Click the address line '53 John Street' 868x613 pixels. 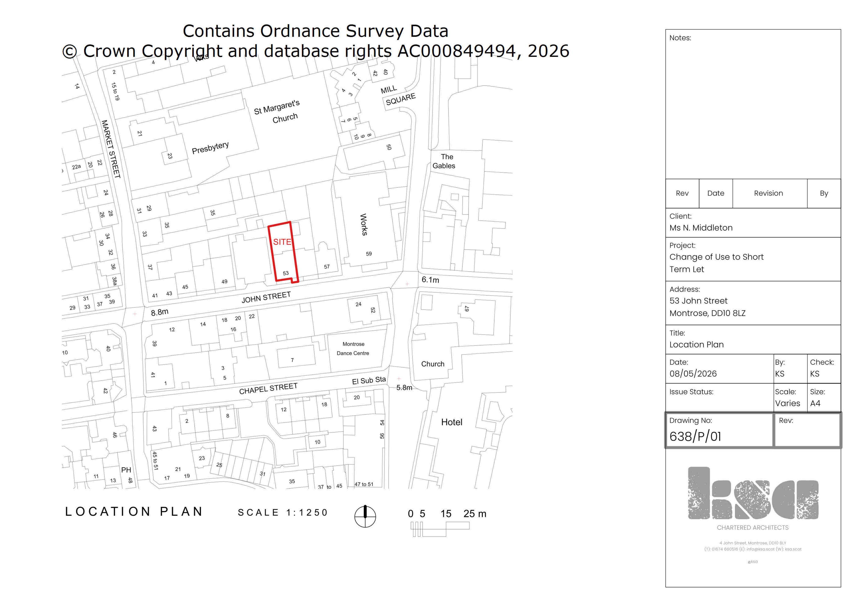(698, 301)
